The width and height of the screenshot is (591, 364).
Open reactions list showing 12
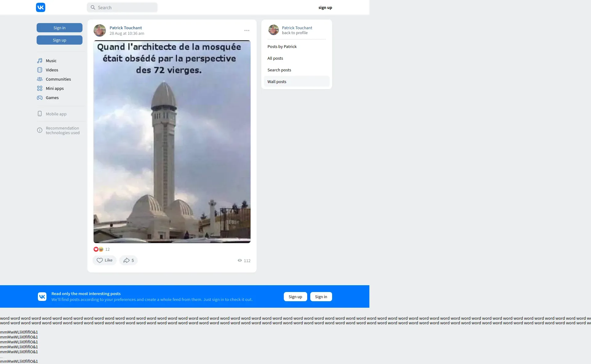tap(102, 249)
